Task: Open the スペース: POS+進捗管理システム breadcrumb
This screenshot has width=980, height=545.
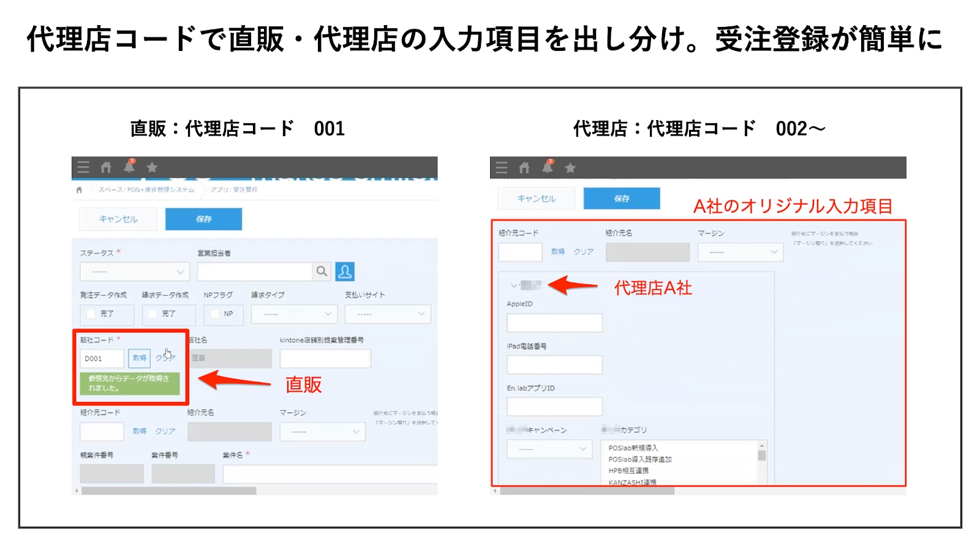Action: [146, 190]
